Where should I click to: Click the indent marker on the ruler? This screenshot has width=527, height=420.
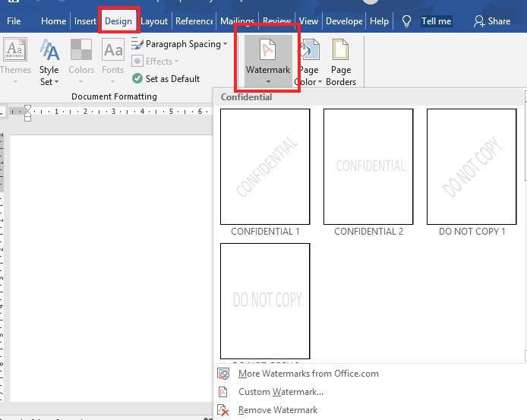pyautogui.click(x=27, y=112)
